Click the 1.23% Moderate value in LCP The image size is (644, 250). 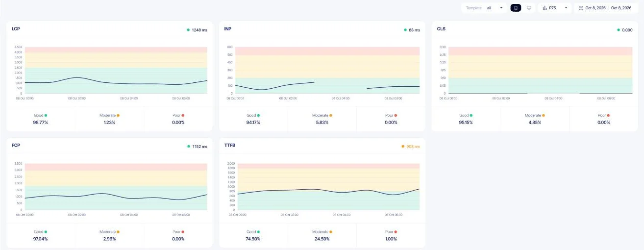tap(109, 123)
